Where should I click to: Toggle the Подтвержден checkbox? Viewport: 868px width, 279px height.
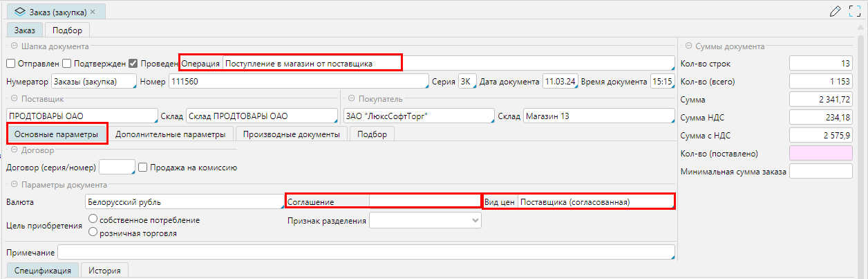pyautogui.click(x=67, y=63)
